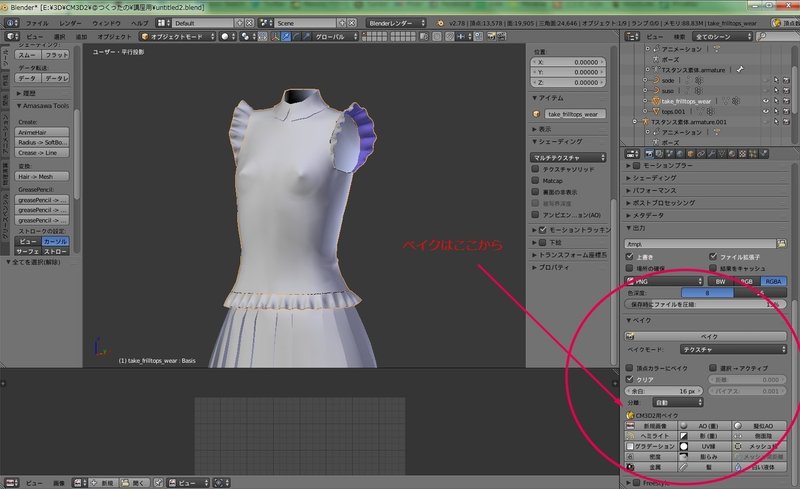Screen dimensions: 800x489
Task: Click the グラデーション gradient bake button
Action: (x=651, y=446)
